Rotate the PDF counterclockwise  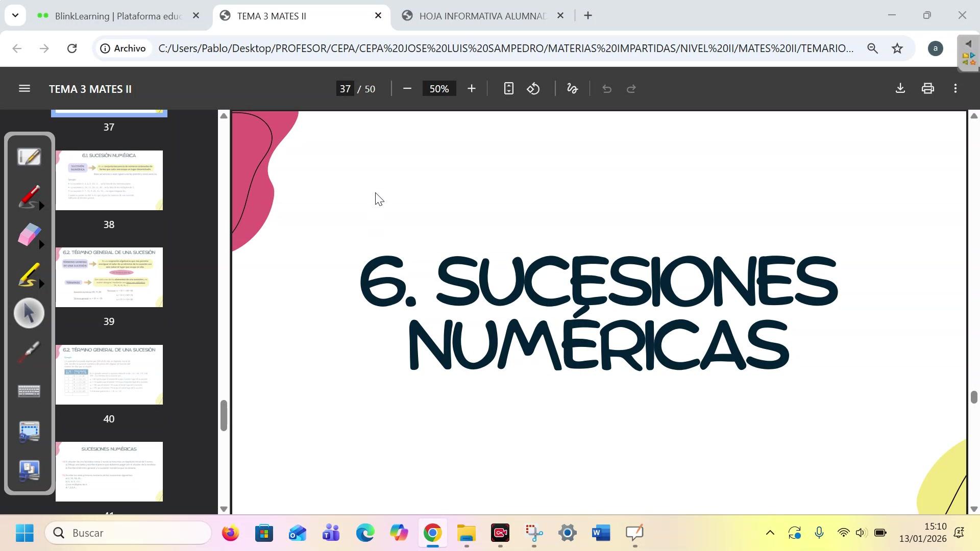click(533, 89)
